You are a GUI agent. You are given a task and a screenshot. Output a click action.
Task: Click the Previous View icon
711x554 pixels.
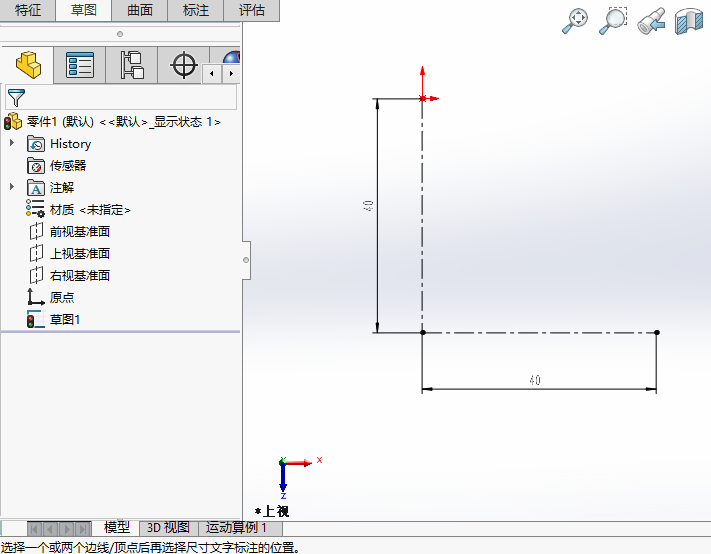pos(651,21)
